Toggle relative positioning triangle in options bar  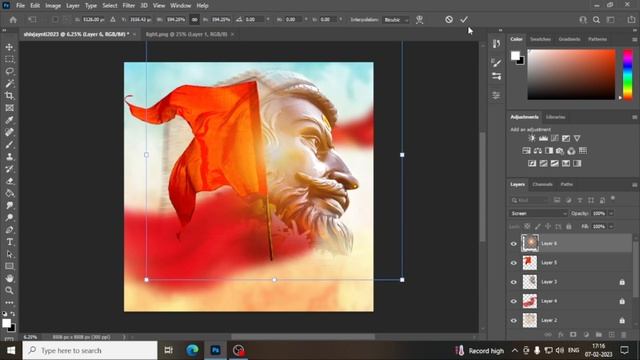[x=113, y=20]
